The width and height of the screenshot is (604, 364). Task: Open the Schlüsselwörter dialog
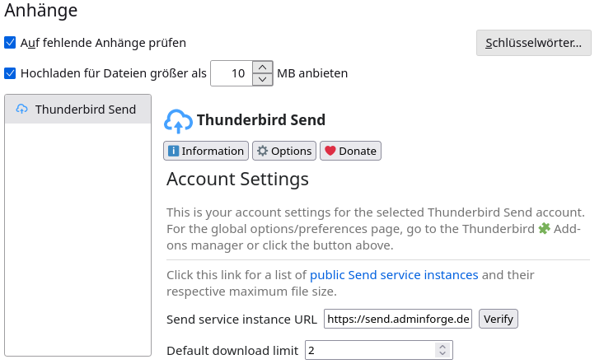tap(533, 43)
